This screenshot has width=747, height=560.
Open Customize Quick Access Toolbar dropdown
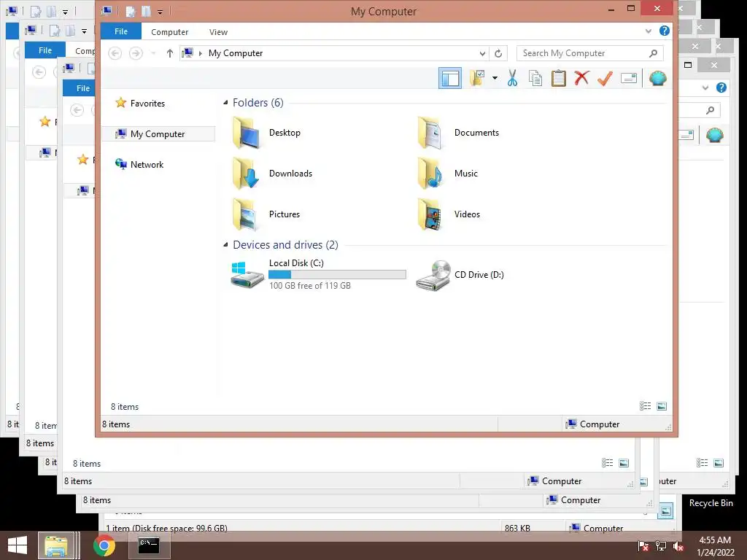pyautogui.click(x=160, y=12)
